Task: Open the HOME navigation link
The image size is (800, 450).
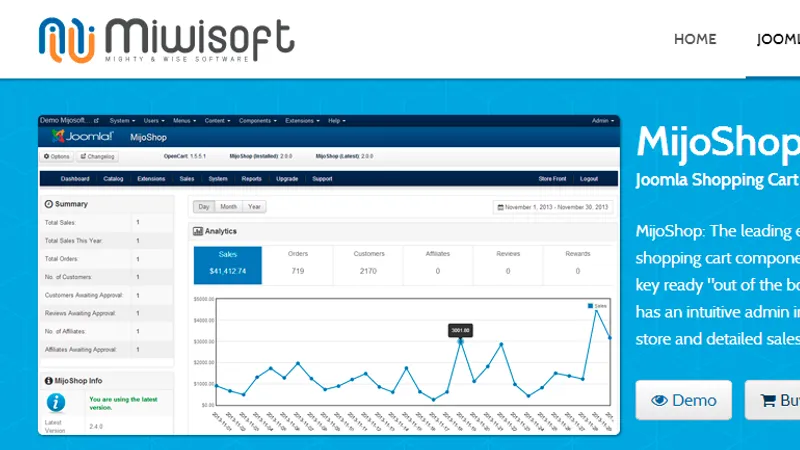Action: (695, 39)
